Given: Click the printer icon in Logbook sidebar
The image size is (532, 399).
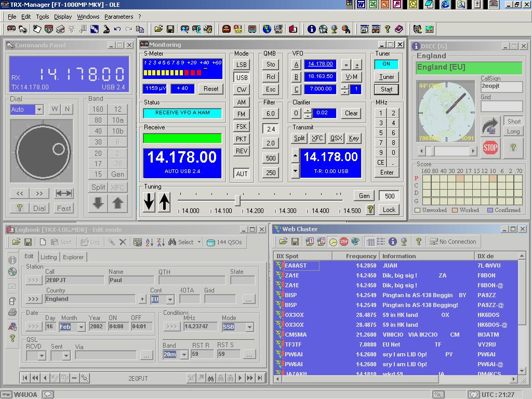Looking at the screenshot, I should (12, 312).
